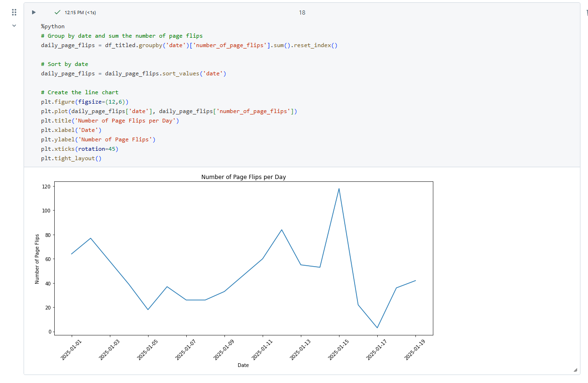The height and width of the screenshot is (383, 588).
Task: Run the cell with the play button
Action: click(33, 12)
